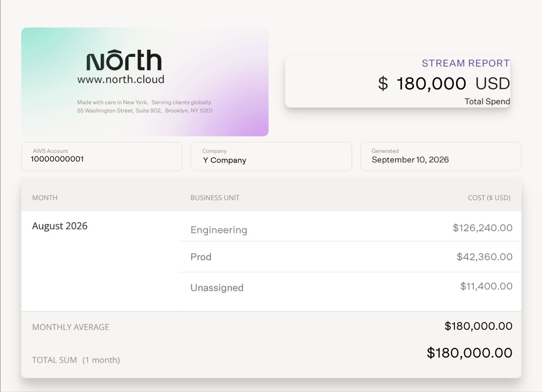Screen dimensions: 542x392
Task: Select the '$ 180,000 USD' total spend amount
Action: click(x=444, y=84)
